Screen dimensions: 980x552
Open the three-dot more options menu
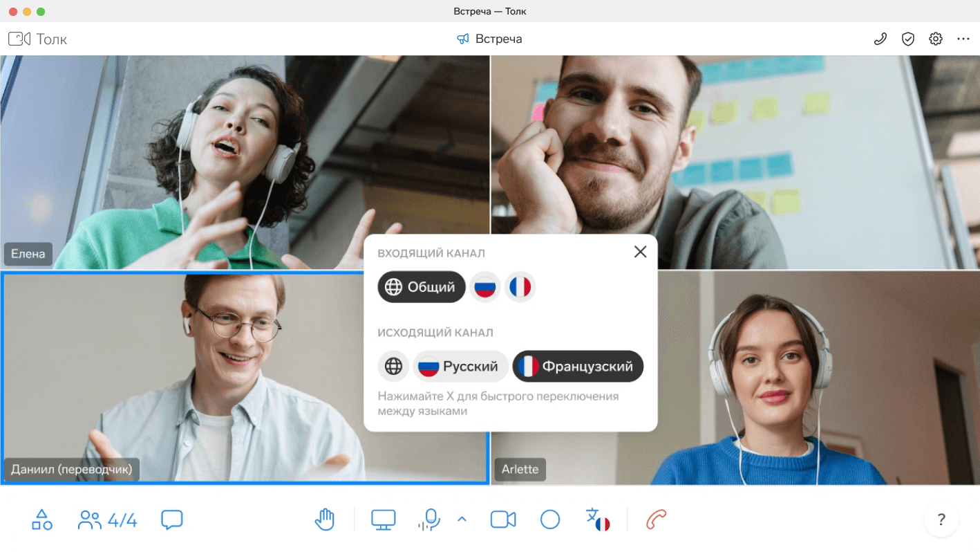[x=963, y=39]
